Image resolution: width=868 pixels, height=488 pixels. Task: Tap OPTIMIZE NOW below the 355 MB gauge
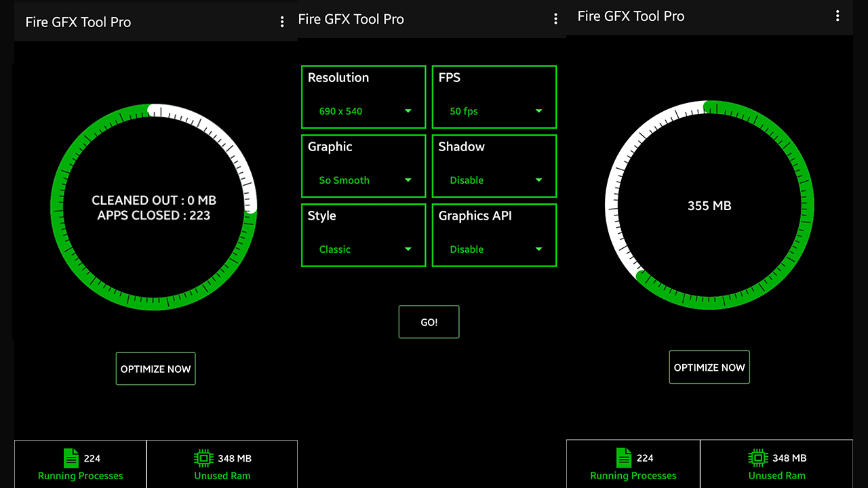pos(709,367)
